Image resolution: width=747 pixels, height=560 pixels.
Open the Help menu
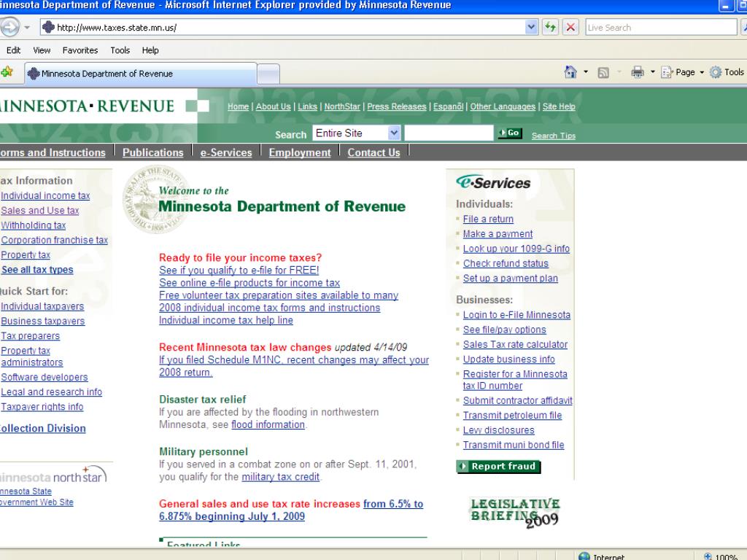pos(150,50)
